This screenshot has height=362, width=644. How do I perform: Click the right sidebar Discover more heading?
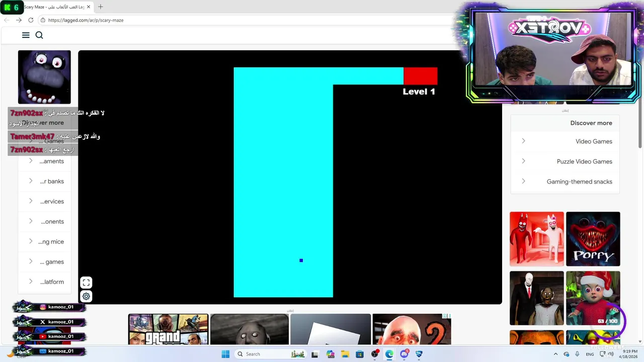click(591, 123)
